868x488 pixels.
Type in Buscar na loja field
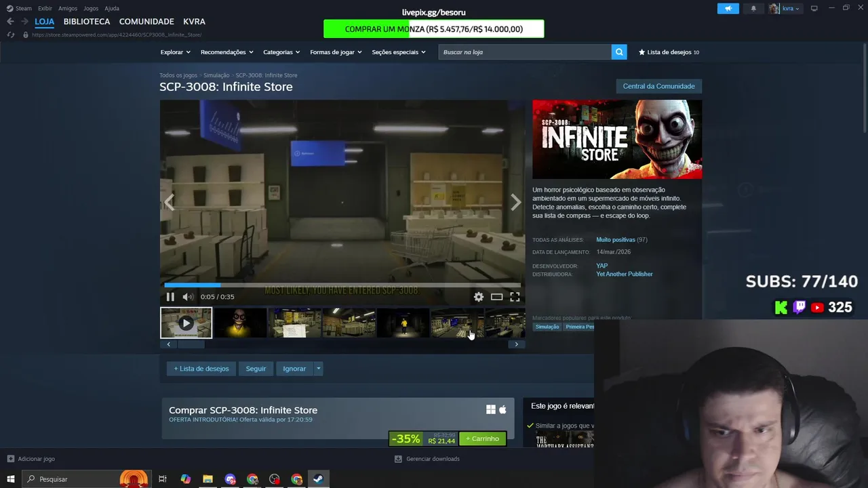pos(525,52)
